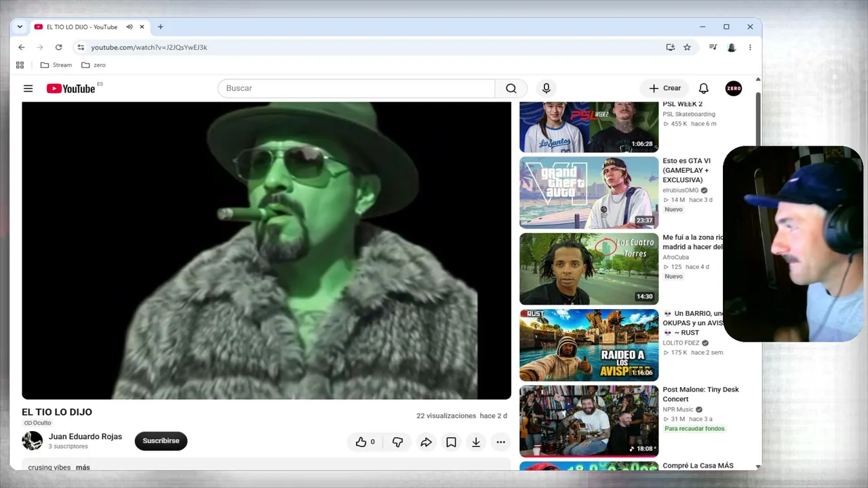Click the "Compré La Casa MÁS" title text
The image size is (868, 488).
698,466
